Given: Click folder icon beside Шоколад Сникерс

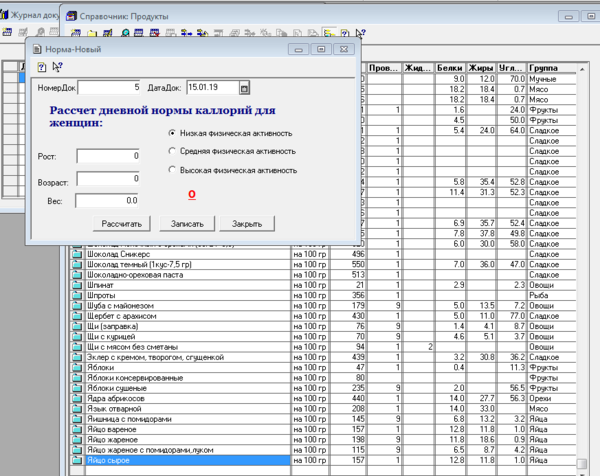Looking at the screenshot, I should click(x=77, y=254).
